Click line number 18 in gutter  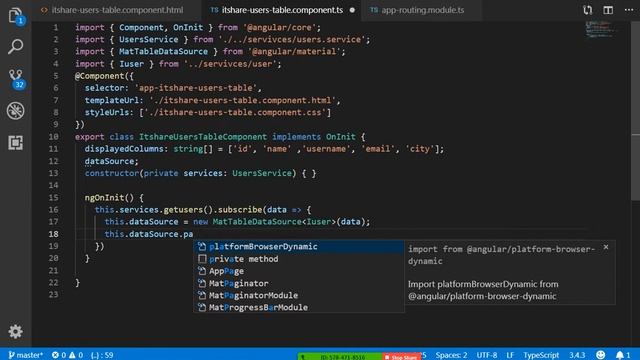coord(53,234)
